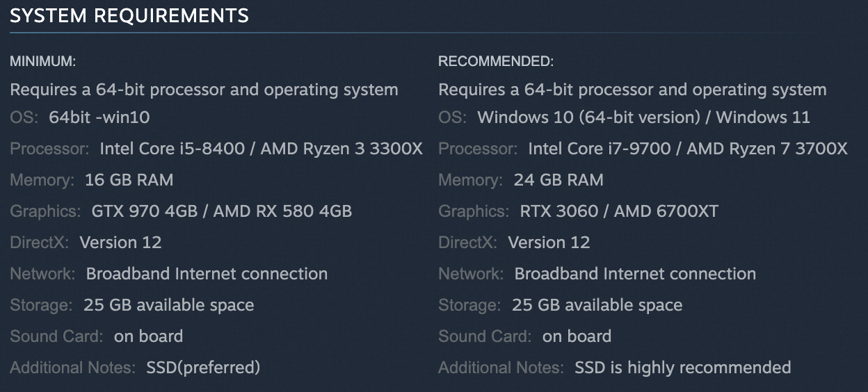
Task: Click recommended graphics RTX 3060 text
Action: pyautogui.click(x=558, y=211)
